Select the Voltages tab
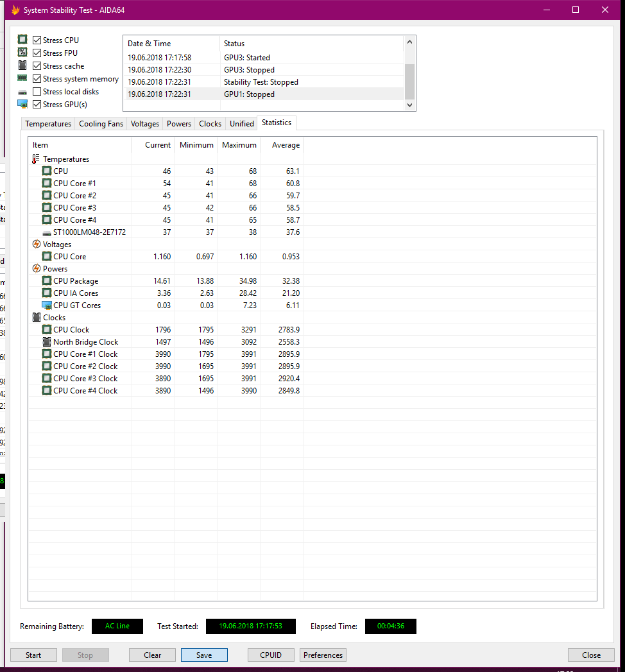Viewport: 625px width, 672px height. click(145, 123)
